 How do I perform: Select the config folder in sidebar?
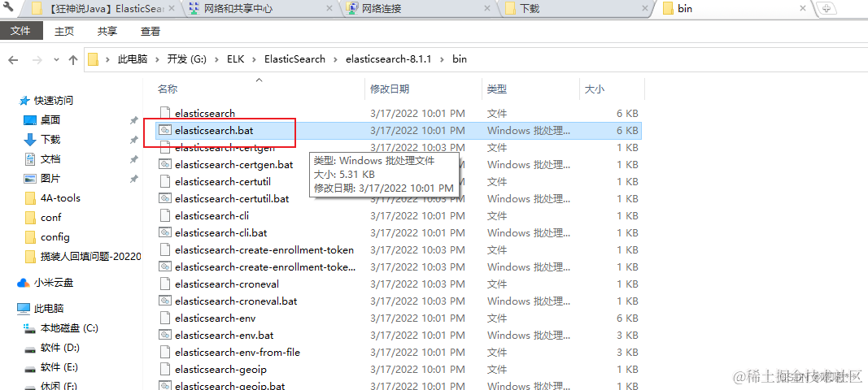pos(55,237)
